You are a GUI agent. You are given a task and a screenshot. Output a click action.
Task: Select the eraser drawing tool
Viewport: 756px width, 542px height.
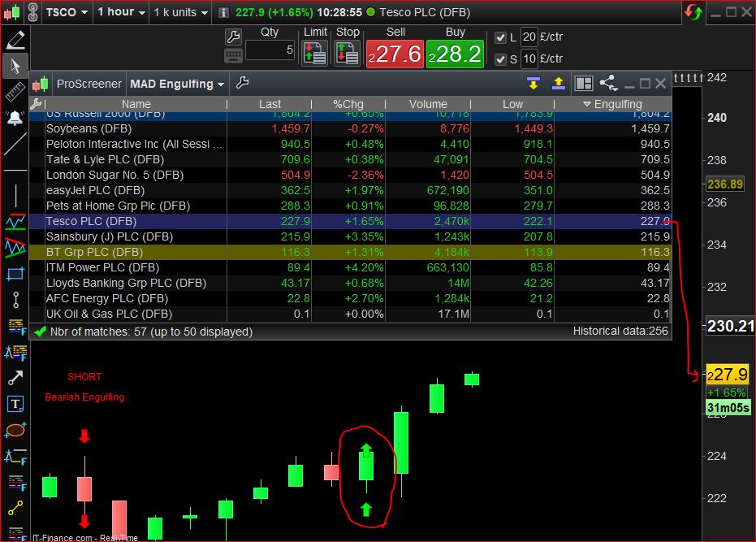tap(15, 41)
